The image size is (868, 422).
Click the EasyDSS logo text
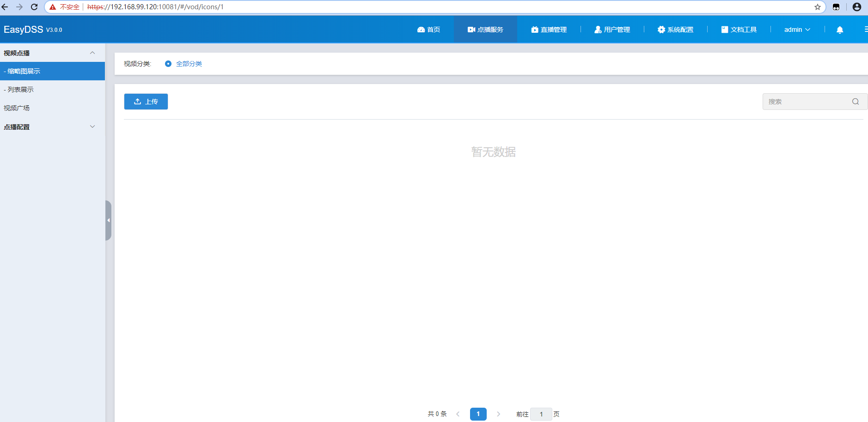click(x=23, y=30)
